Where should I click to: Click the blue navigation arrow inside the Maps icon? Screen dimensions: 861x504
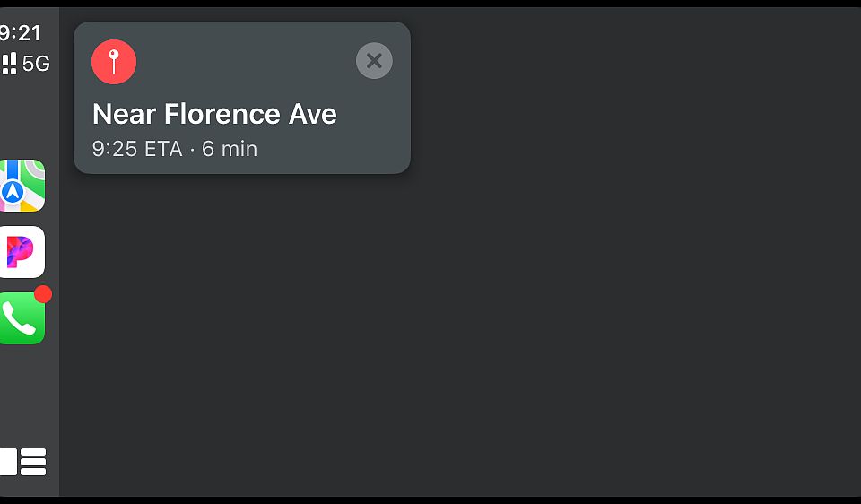[x=12, y=192]
